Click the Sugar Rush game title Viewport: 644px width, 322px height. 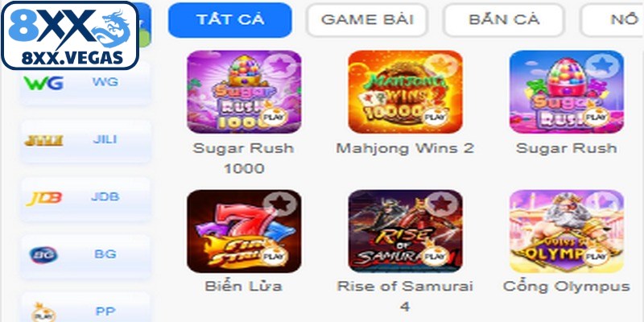click(567, 148)
